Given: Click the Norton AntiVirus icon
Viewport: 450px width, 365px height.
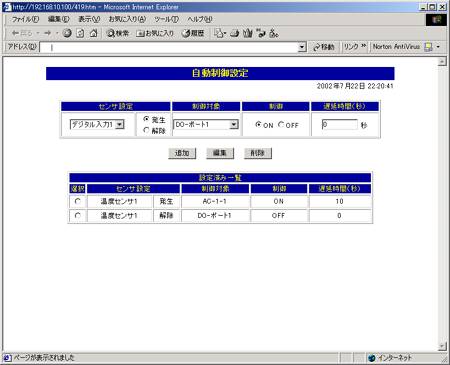Looking at the screenshot, I should (428, 47).
